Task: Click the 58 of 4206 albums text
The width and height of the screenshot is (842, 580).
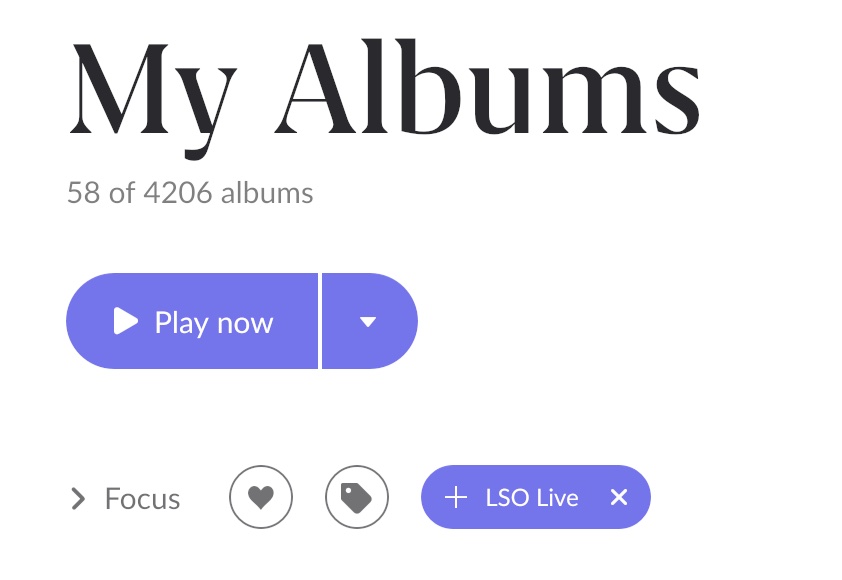Action: point(190,192)
